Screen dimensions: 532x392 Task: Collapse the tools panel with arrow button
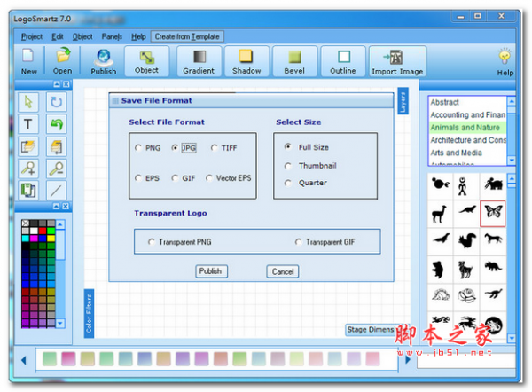point(57,84)
